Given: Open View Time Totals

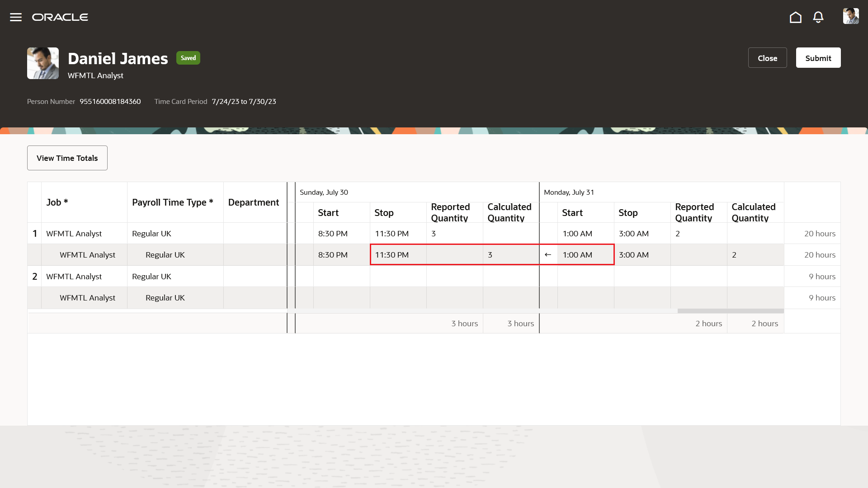Looking at the screenshot, I should 67,158.
